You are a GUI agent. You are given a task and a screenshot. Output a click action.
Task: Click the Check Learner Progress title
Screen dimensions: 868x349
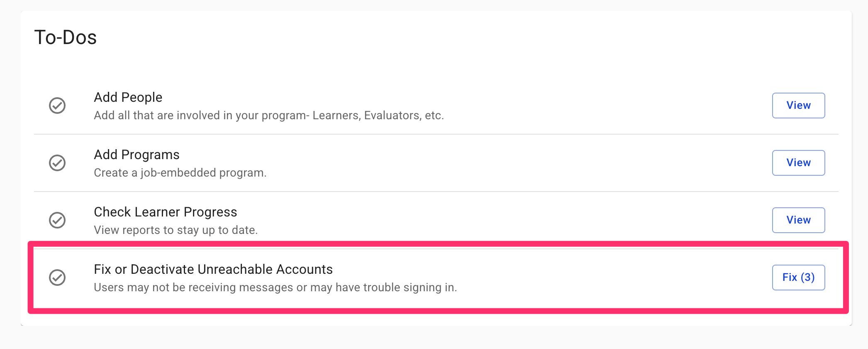coord(166,212)
